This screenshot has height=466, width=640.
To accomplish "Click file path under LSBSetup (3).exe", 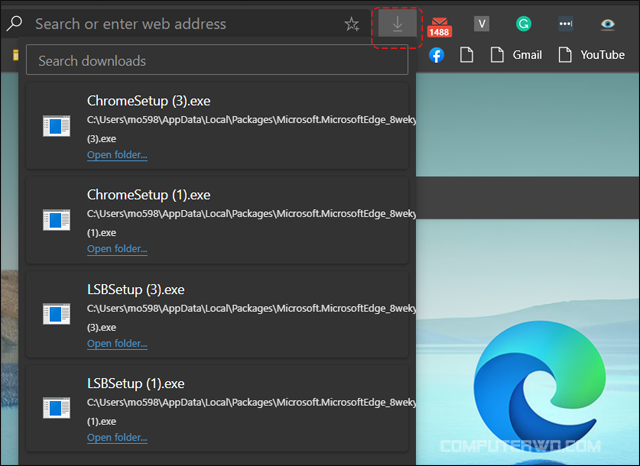I will click(x=251, y=317).
